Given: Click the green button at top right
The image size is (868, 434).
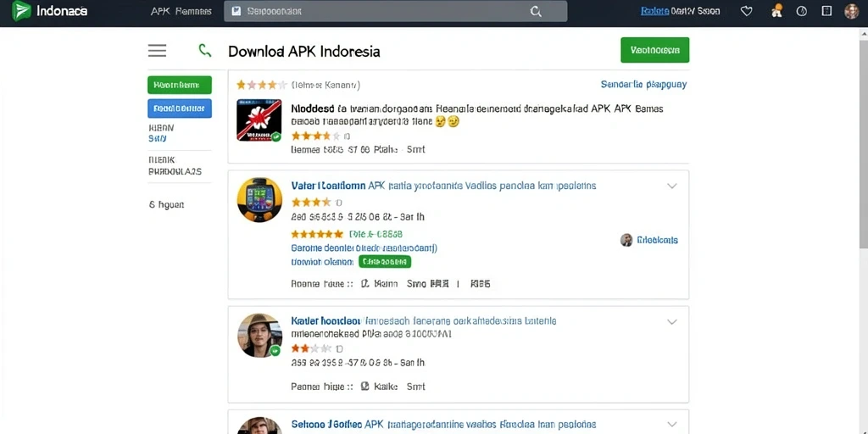Looking at the screenshot, I should tap(655, 50).
